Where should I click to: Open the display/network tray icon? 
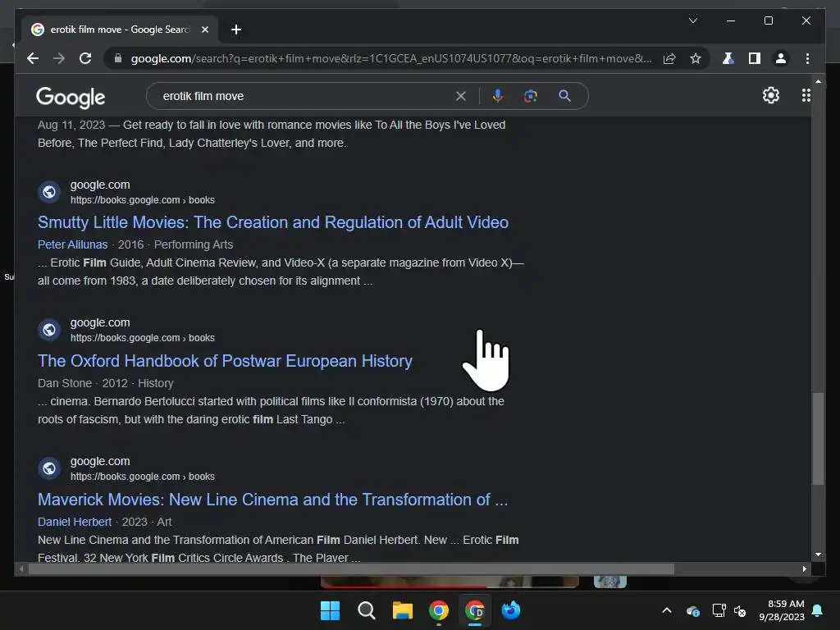(x=719, y=610)
